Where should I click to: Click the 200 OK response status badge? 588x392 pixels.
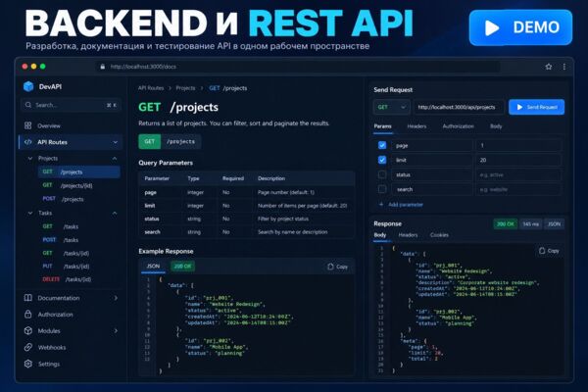[x=505, y=224]
